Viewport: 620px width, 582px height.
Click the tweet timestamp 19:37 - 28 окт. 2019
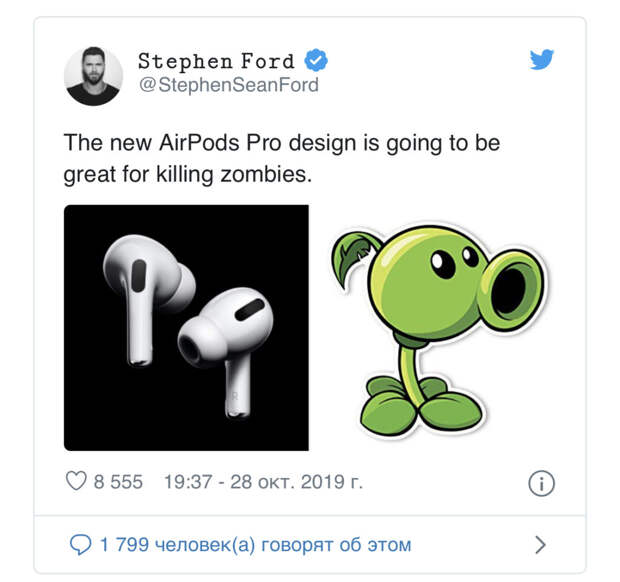coord(263,482)
